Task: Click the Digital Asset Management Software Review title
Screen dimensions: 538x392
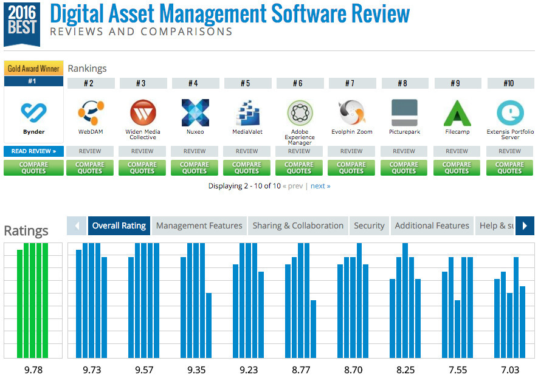Action: tap(230, 14)
